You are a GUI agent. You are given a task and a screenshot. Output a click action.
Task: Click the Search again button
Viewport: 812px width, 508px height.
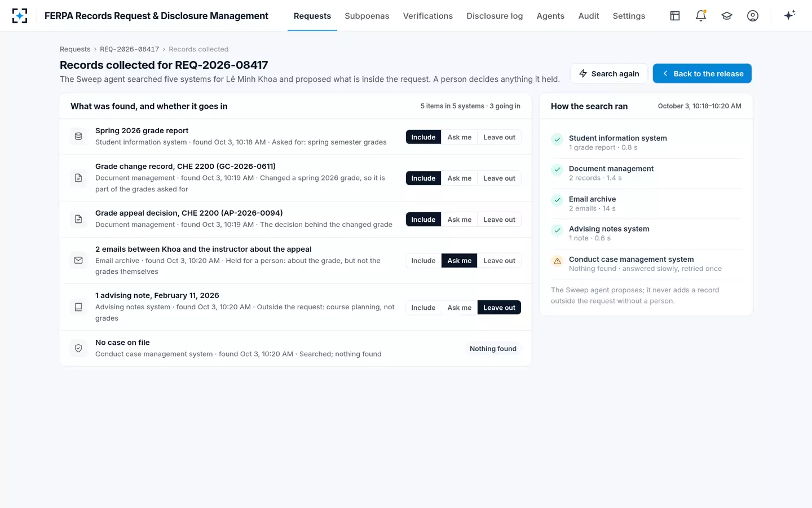coord(609,73)
